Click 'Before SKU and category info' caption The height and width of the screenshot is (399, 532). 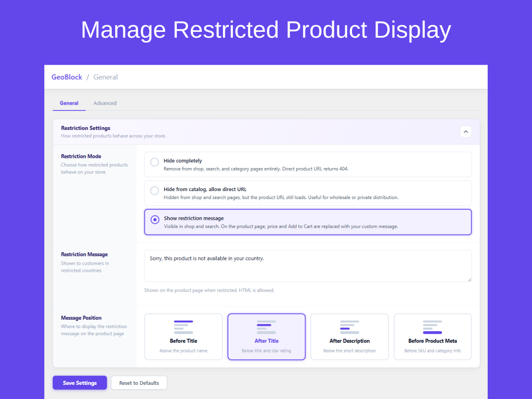(x=433, y=351)
